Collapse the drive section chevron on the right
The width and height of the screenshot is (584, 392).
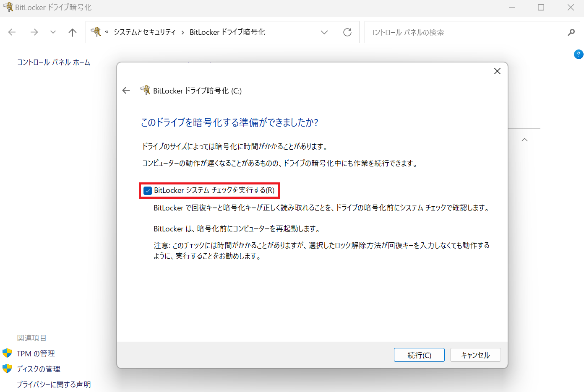point(524,140)
